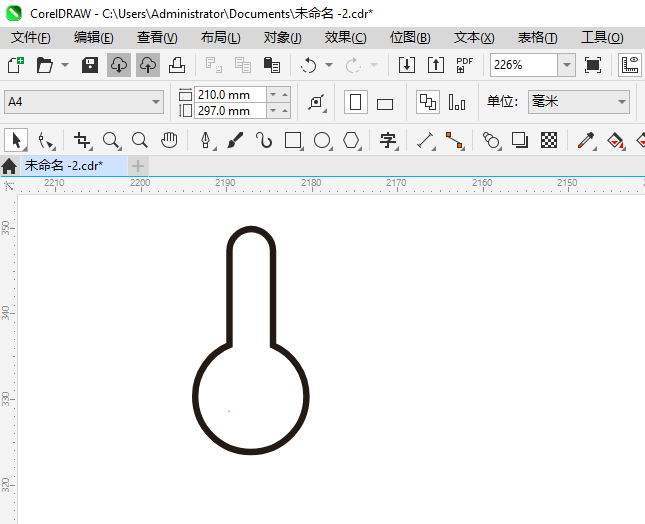The image size is (645, 524).
Task: Click the Redo icon
Action: (x=353, y=65)
